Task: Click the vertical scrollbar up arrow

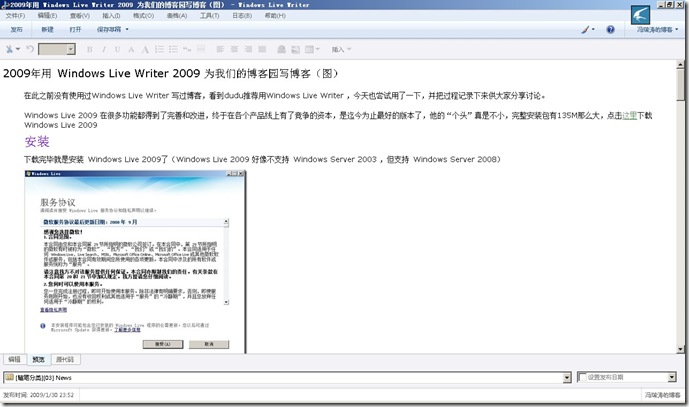Action: tap(680, 64)
